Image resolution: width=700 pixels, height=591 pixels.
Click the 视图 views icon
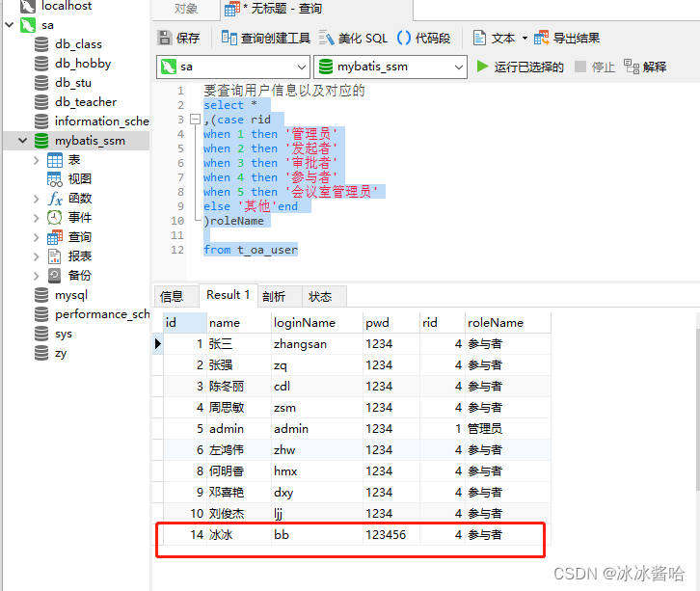coord(55,179)
